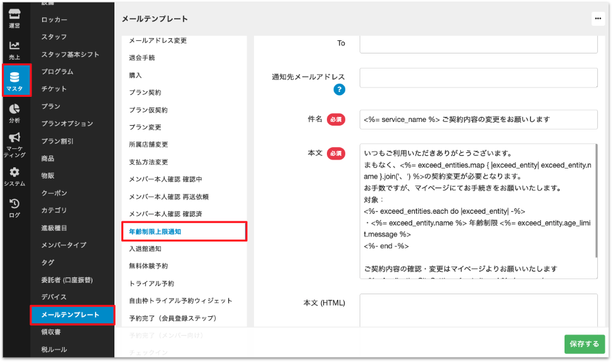The width and height of the screenshot is (613, 364).
Task: Open the システム gear icon
Action: (x=14, y=176)
